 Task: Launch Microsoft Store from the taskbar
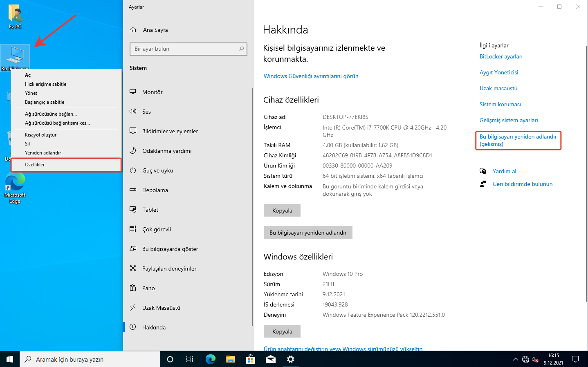pos(250,359)
